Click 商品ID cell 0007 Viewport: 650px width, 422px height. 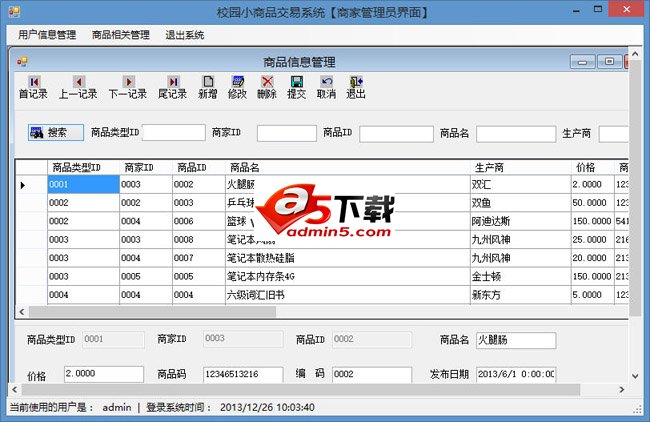click(x=199, y=258)
